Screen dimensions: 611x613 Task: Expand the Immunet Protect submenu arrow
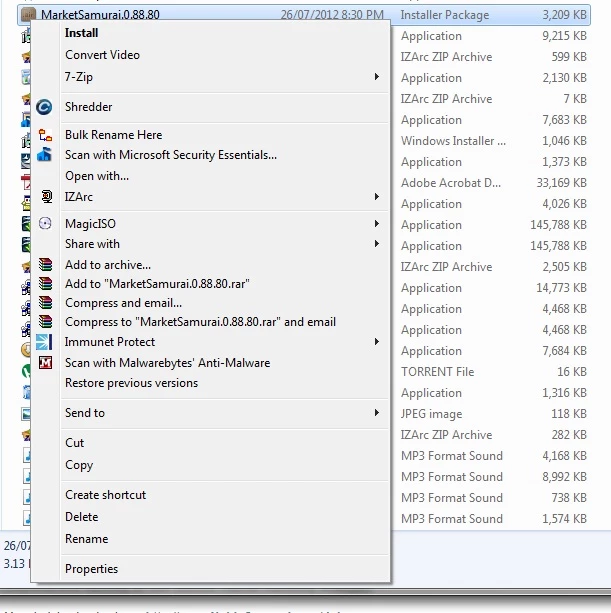(x=376, y=342)
